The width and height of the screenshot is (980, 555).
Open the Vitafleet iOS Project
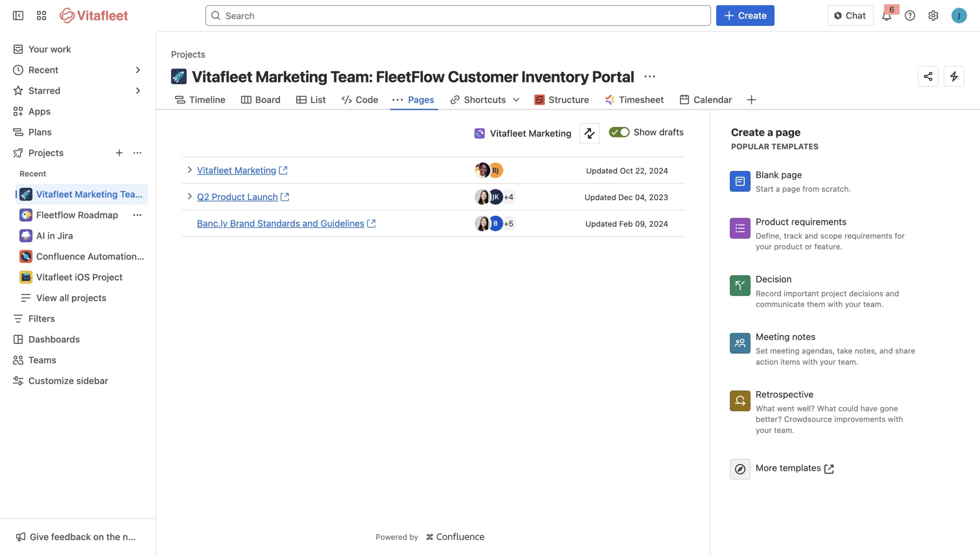click(79, 277)
